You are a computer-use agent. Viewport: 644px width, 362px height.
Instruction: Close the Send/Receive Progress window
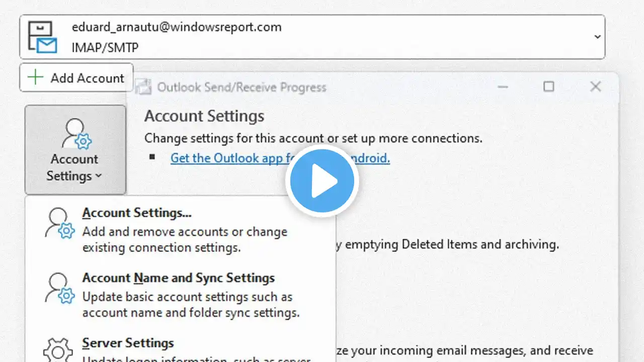coord(596,86)
